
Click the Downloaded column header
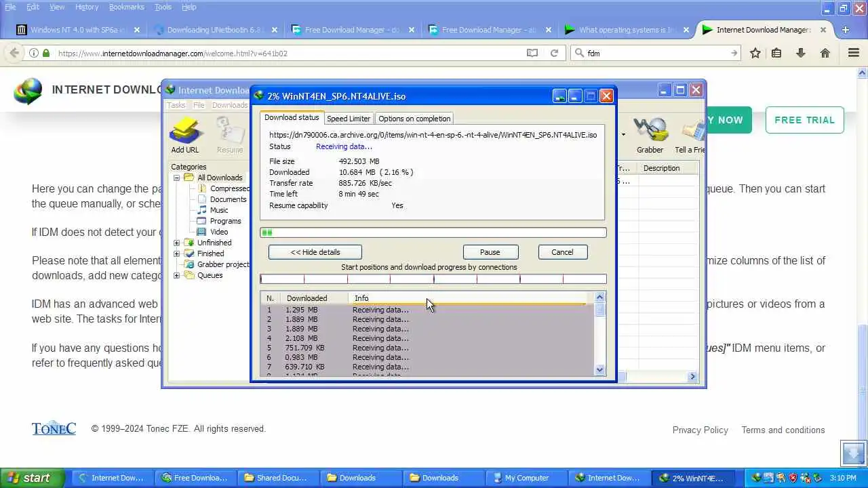pyautogui.click(x=315, y=298)
